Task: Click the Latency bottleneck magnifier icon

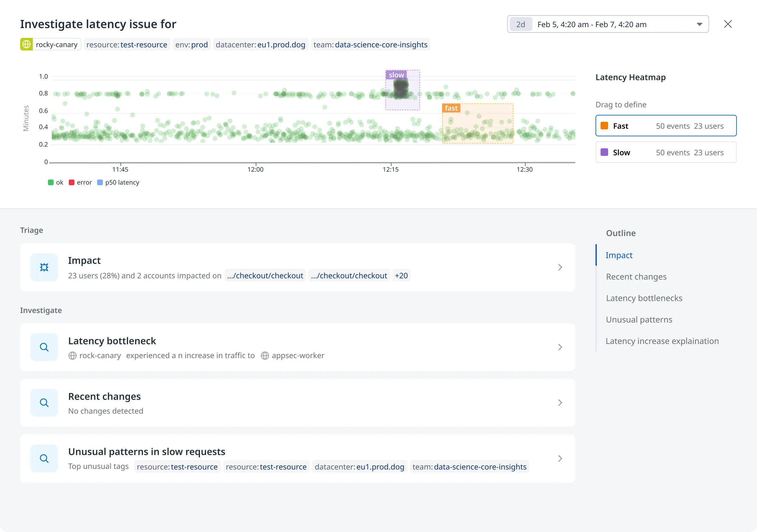Action: pos(44,347)
